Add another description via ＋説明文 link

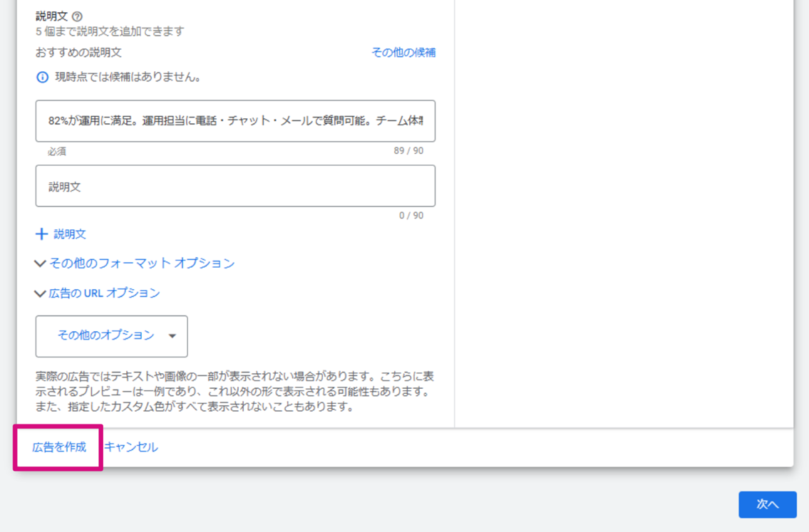61,234
